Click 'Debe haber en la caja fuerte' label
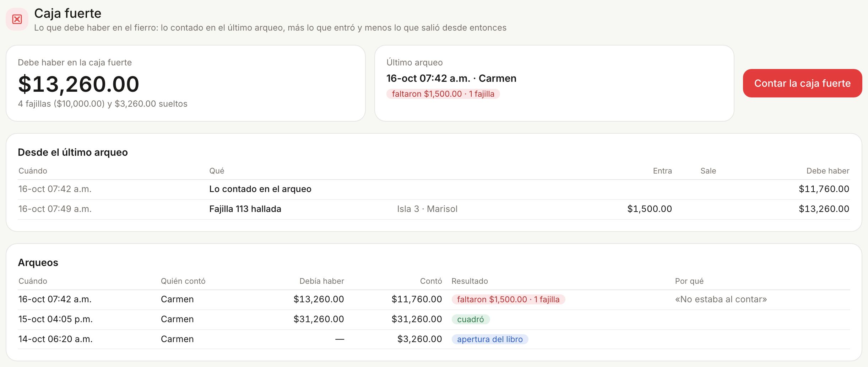Image resolution: width=868 pixels, height=367 pixels. click(75, 63)
